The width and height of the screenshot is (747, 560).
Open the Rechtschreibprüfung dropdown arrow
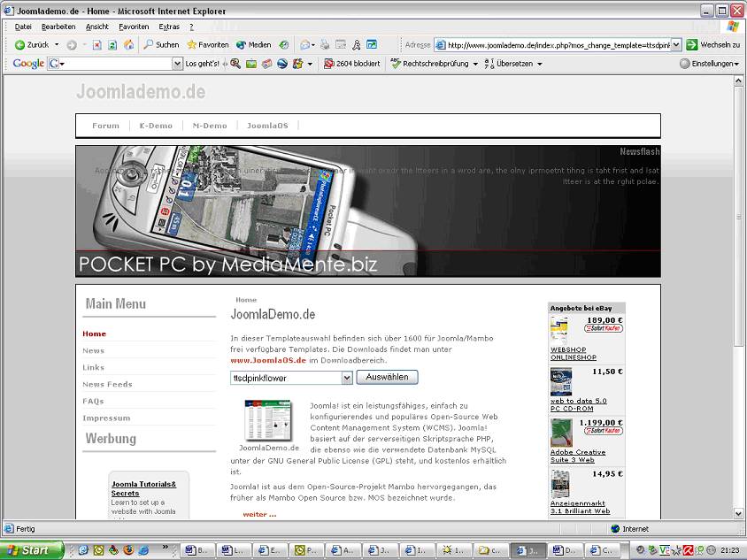tap(475, 64)
